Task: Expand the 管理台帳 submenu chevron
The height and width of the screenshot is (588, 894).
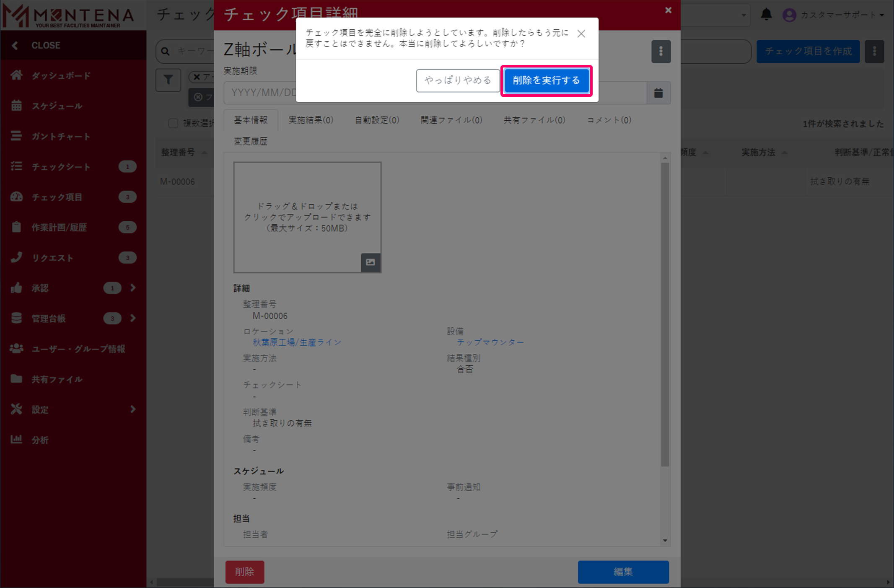Action: (133, 318)
